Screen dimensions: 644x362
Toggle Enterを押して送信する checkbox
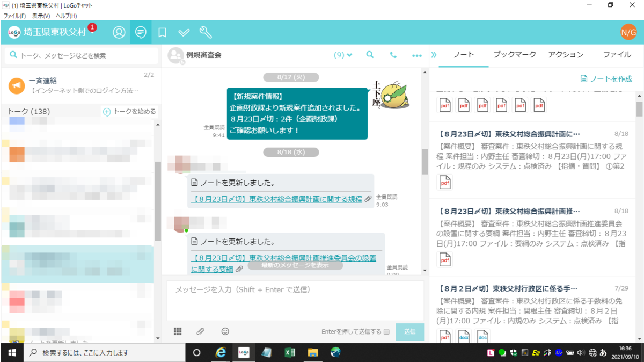[x=386, y=332]
